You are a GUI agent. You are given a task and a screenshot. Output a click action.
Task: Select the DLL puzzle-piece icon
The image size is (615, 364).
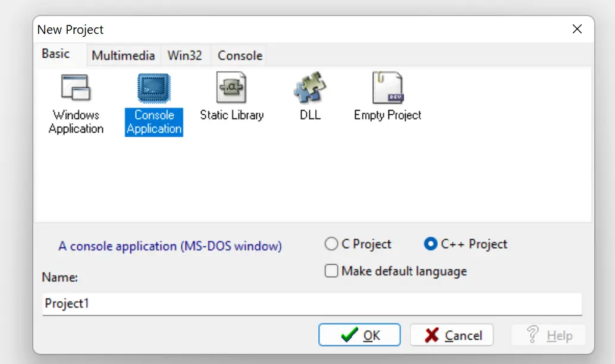(x=310, y=88)
